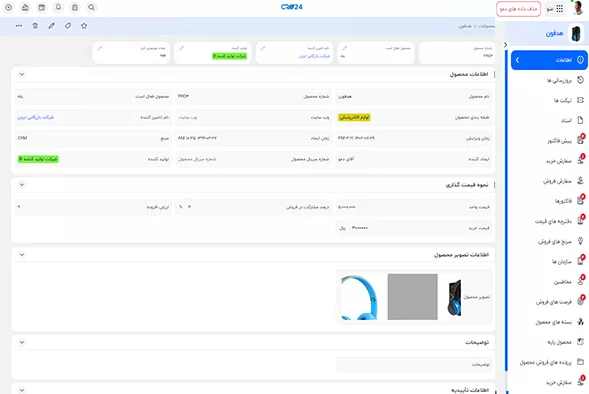Click the پیش فاکتور icon in sidebar
The width and height of the screenshot is (589, 394).
[580, 140]
